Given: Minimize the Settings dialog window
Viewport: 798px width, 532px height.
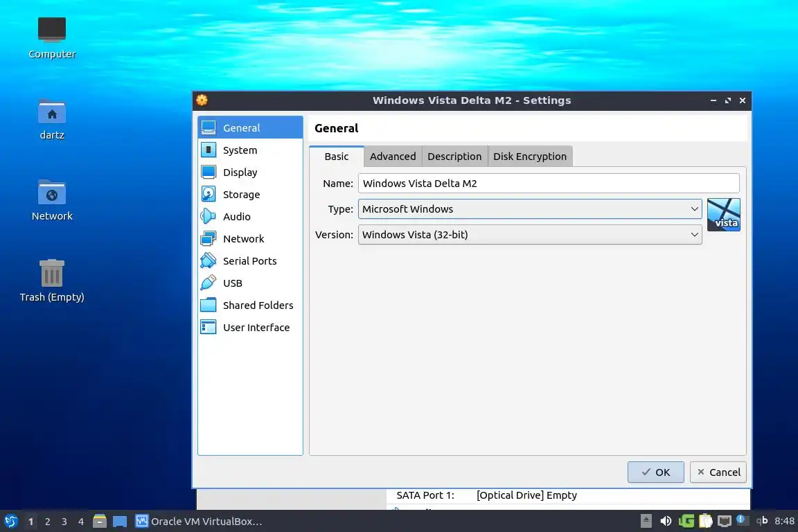Looking at the screenshot, I should [713, 100].
